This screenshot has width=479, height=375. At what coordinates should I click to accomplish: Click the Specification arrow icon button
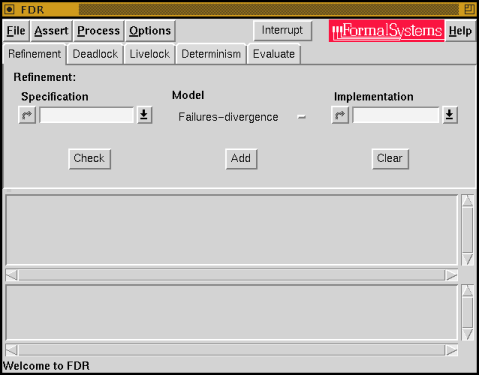[x=27, y=115]
